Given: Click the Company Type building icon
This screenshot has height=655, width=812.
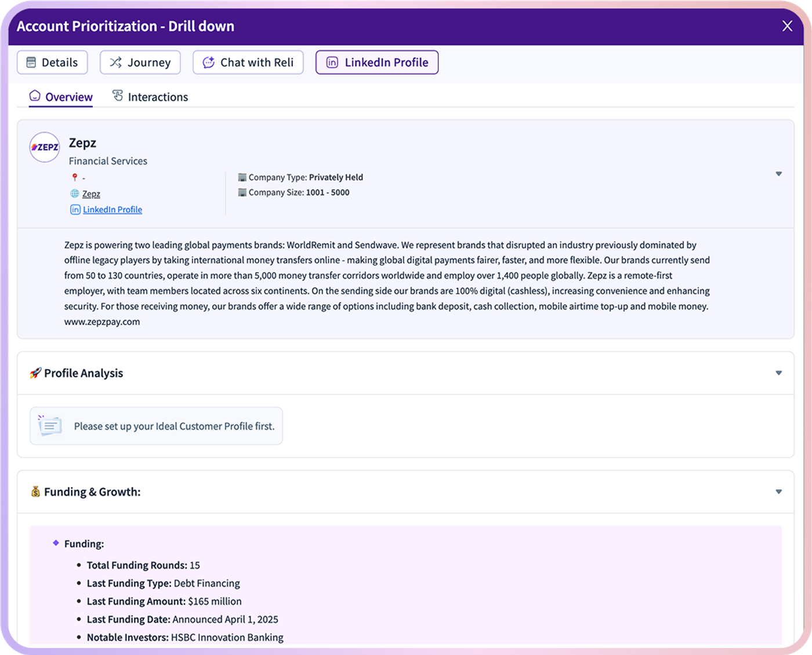Looking at the screenshot, I should pos(242,177).
